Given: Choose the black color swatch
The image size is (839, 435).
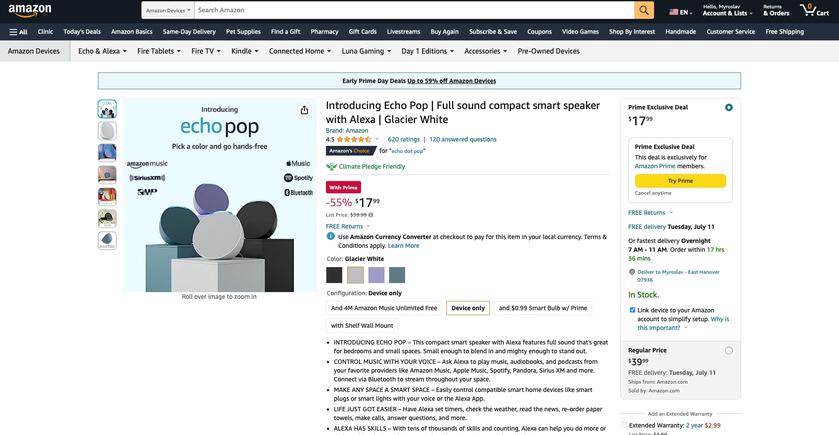Looking at the screenshot, I should pyautogui.click(x=334, y=275).
